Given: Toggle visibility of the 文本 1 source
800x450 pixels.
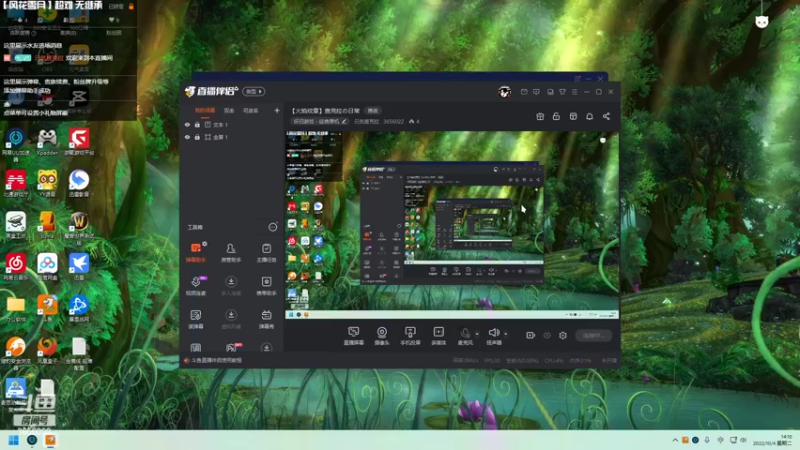Looking at the screenshot, I should pos(187,124).
